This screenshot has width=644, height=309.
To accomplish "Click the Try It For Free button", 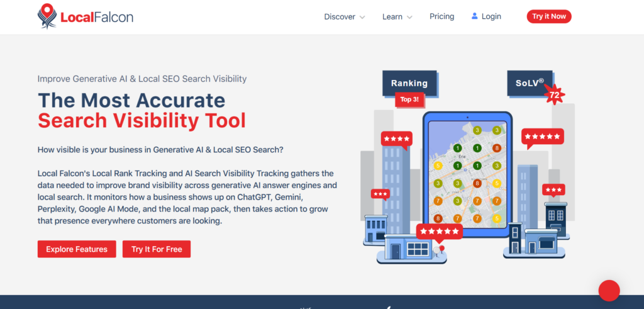I will [x=157, y=249].
